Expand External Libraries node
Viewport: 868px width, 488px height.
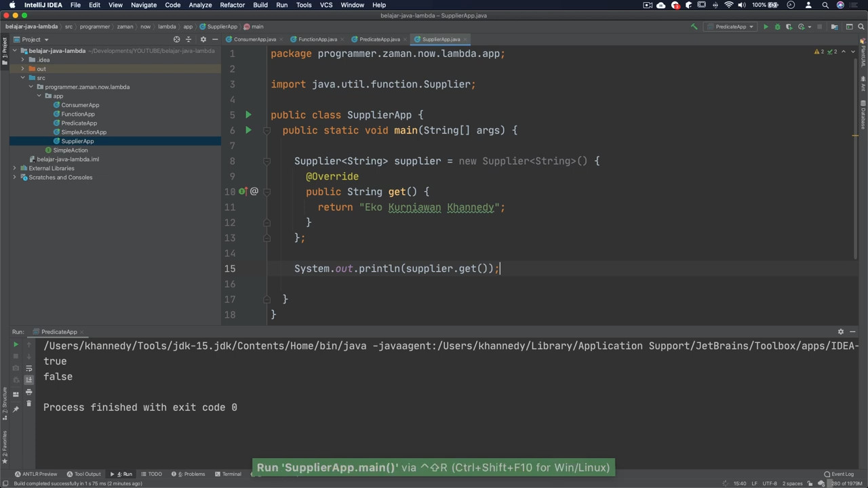(x=14, y=168)
